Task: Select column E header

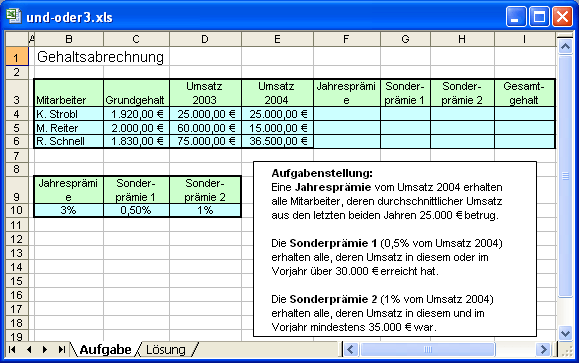Action: pos(277,39)
